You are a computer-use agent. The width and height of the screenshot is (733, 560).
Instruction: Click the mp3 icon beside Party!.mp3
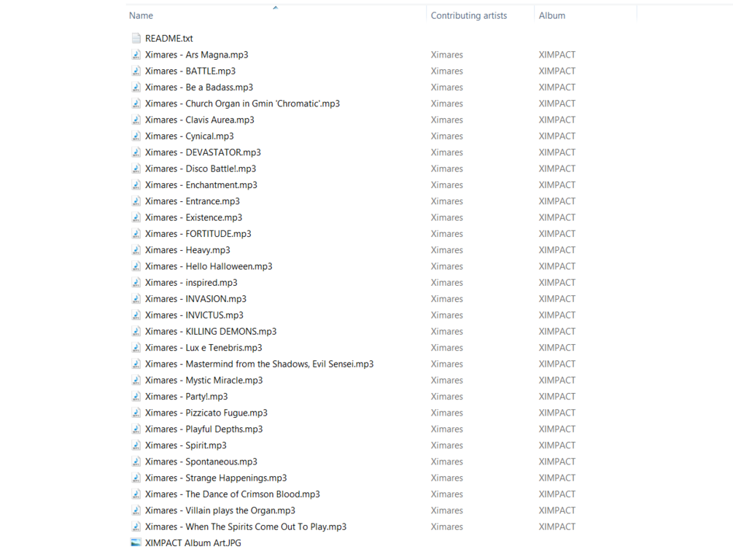136,397
